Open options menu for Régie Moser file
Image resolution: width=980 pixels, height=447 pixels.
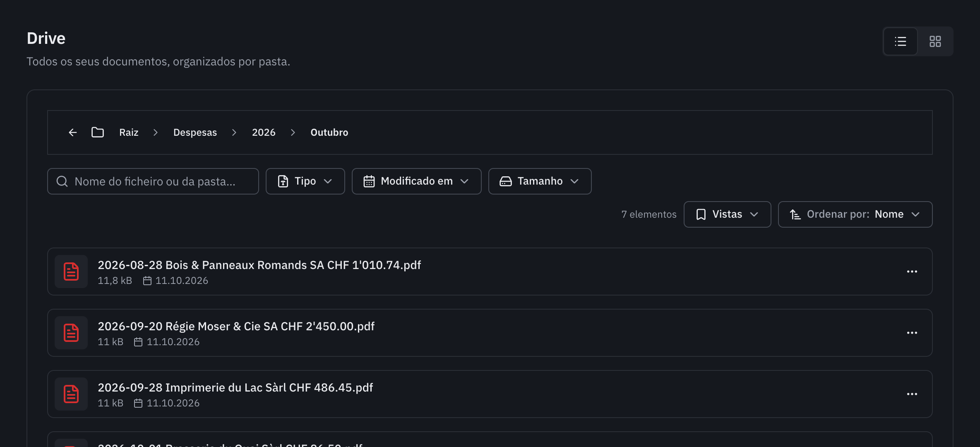click(x=912, y=333)
